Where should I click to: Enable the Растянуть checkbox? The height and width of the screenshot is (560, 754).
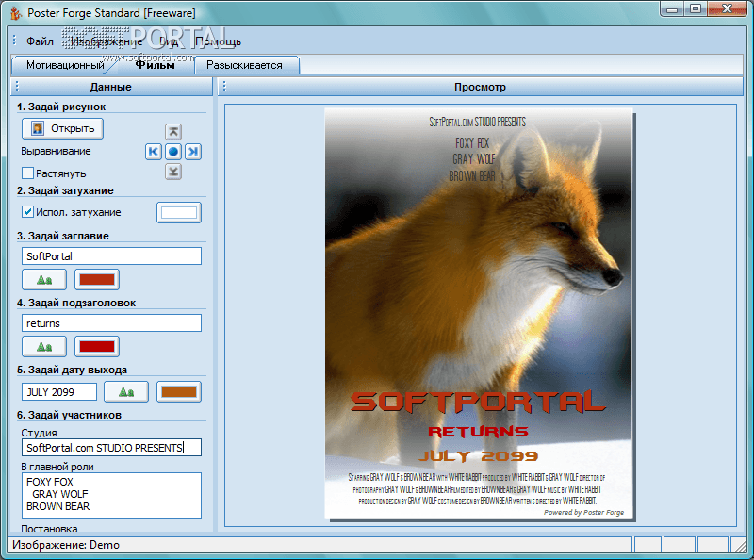pos(28,173)
